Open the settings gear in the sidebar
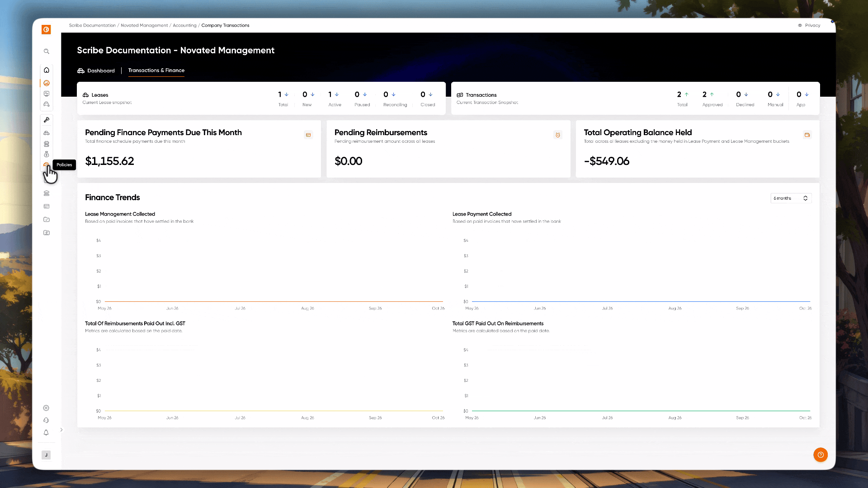 46,408
